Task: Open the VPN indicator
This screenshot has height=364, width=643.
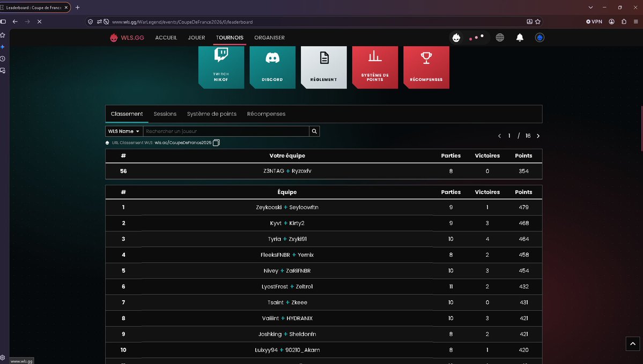Action: (x=594, y=22)
